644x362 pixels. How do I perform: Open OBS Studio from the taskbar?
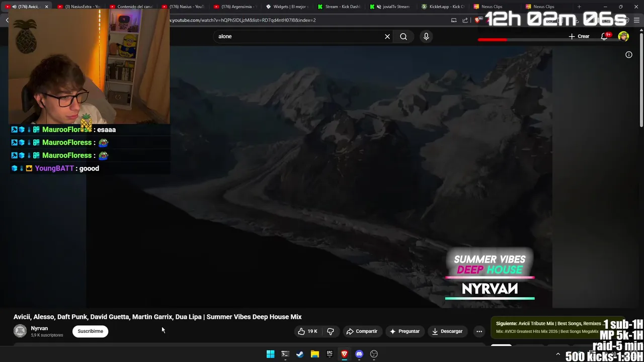[374, 354]
